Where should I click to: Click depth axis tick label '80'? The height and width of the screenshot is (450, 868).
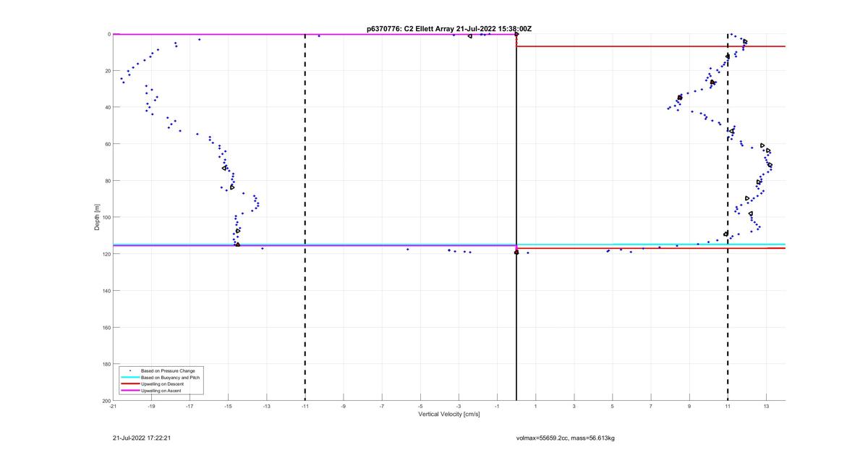(107, 181)
